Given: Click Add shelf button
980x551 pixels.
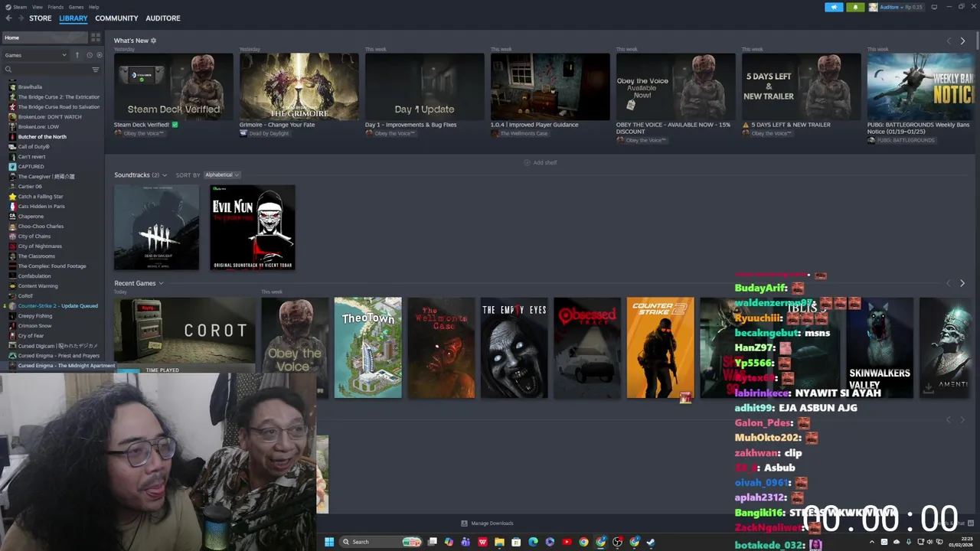Looking at the screenshot, I should click(540, 162).
